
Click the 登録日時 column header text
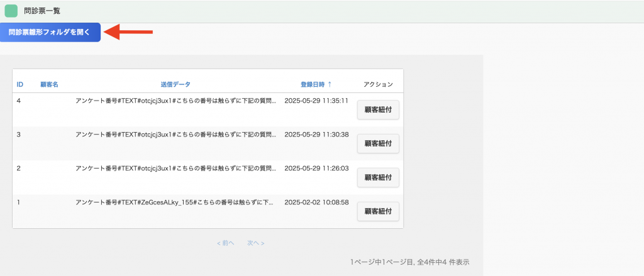313,84
